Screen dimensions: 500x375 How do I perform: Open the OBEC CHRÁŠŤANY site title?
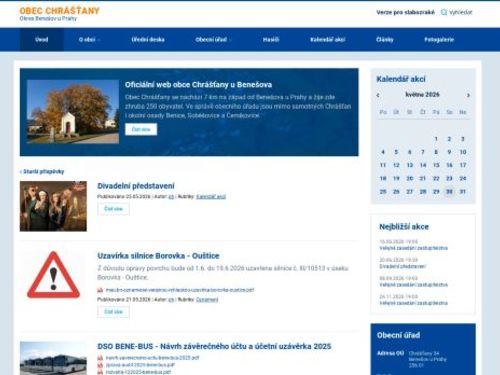(x=60, y=11)
